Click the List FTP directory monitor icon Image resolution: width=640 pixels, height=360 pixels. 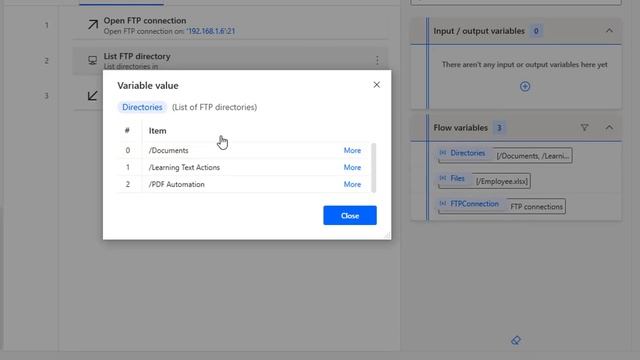[93, 60]
